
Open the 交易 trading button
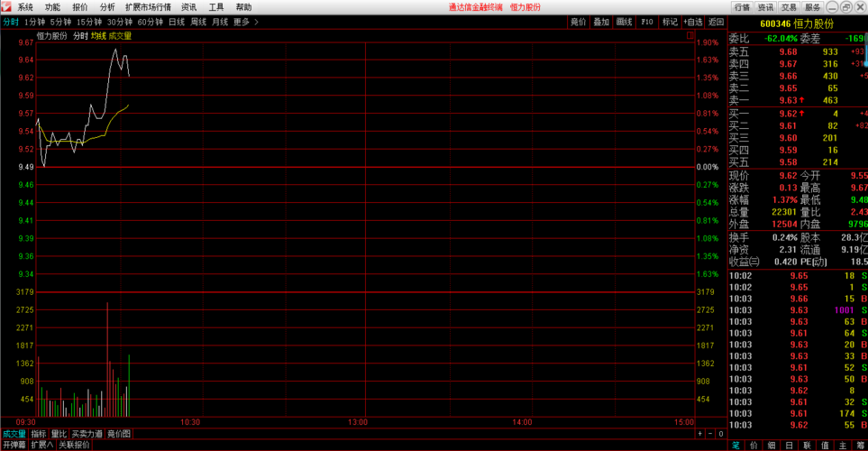[x=789, y=7]
